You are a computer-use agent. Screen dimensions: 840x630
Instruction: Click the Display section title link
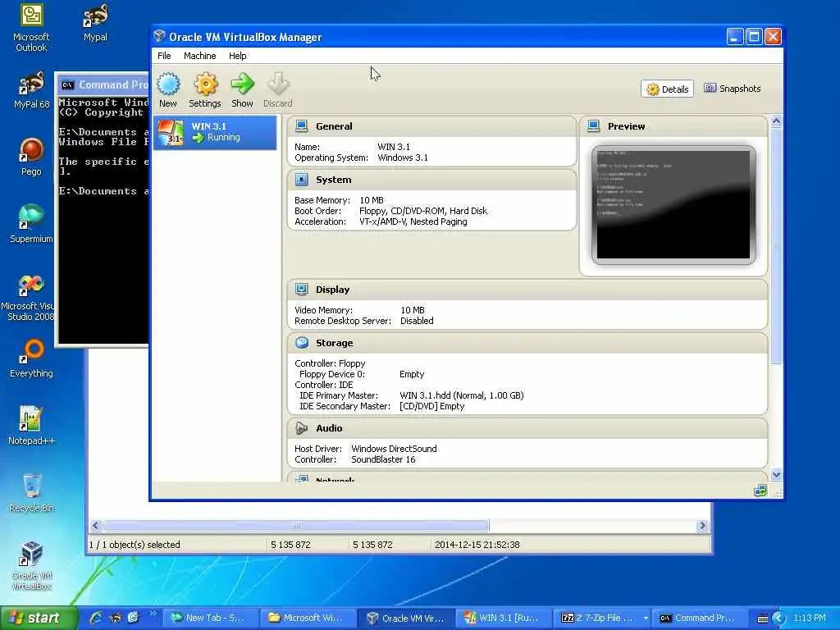(332, 290)
